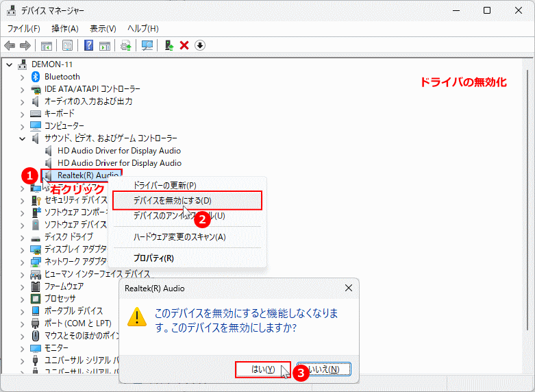
Task: Open the ファイル(F) menu
Action: [23, 29]
